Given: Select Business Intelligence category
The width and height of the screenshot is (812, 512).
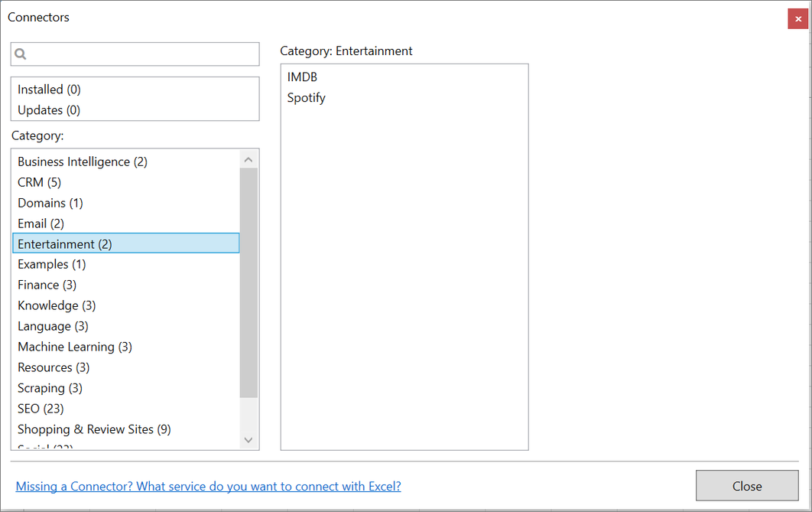Looking at the screenshot, I should pos(83,161).
